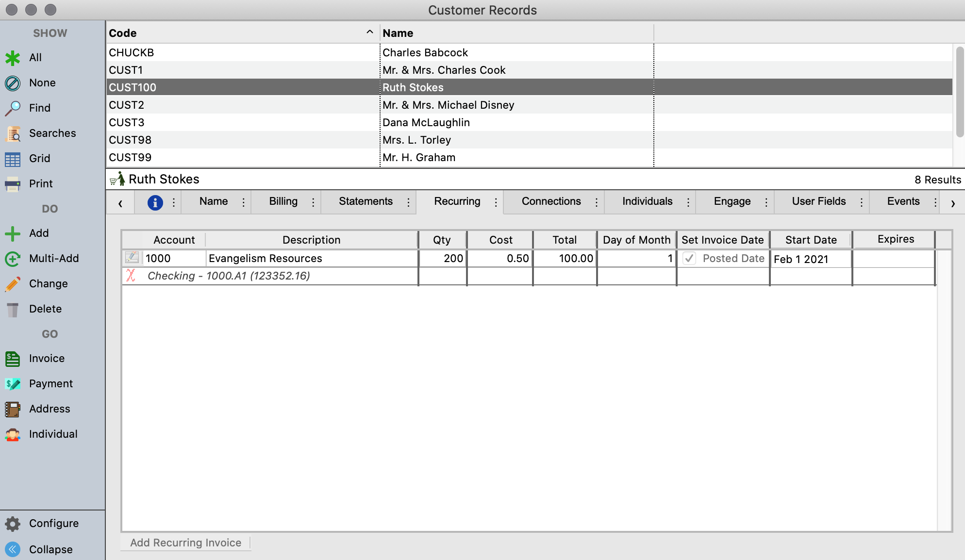Click the magnifying glass Find icon

13,108
